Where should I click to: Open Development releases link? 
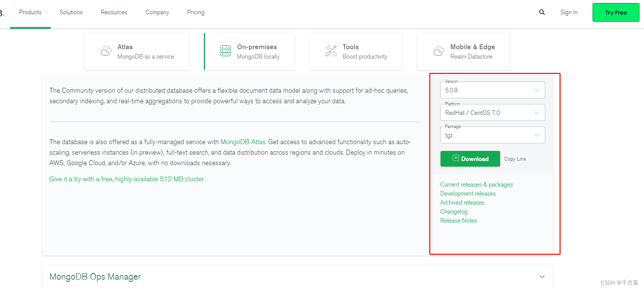pos(468,194)
